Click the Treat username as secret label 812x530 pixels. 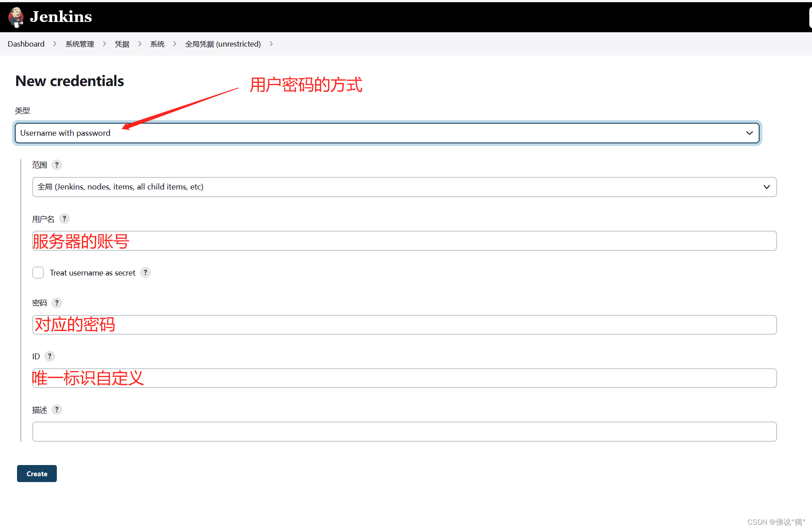tap(93, 273)
